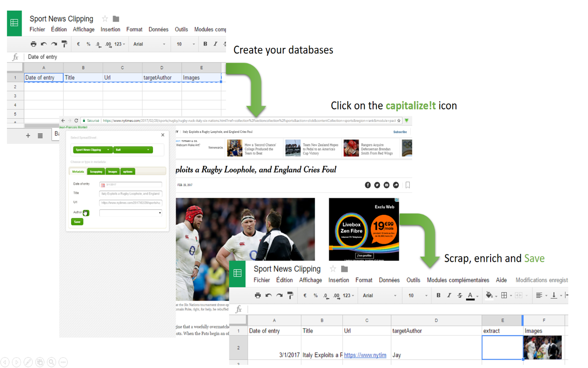Open the Ball sheet dropdown

[x=133, y=150]
